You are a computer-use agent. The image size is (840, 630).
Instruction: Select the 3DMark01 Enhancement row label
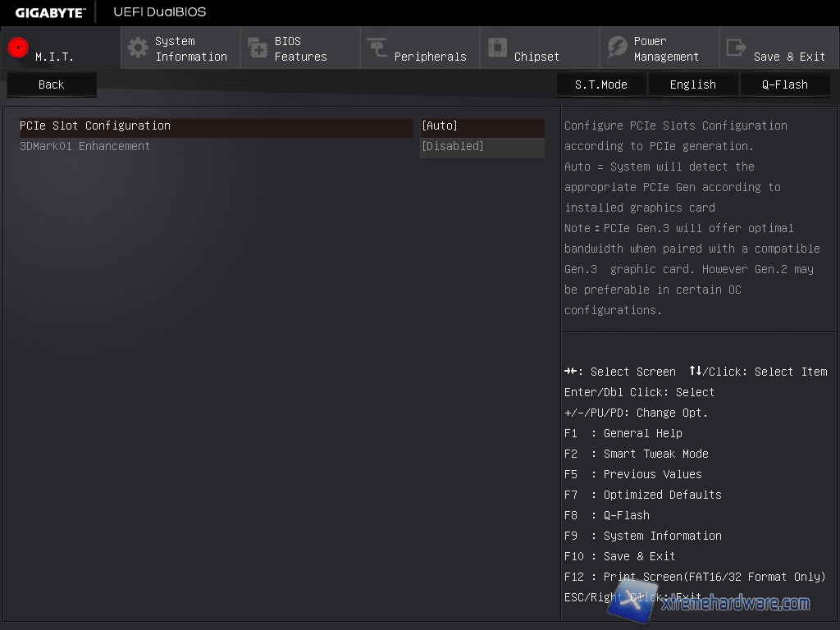[x=85, y=147]
